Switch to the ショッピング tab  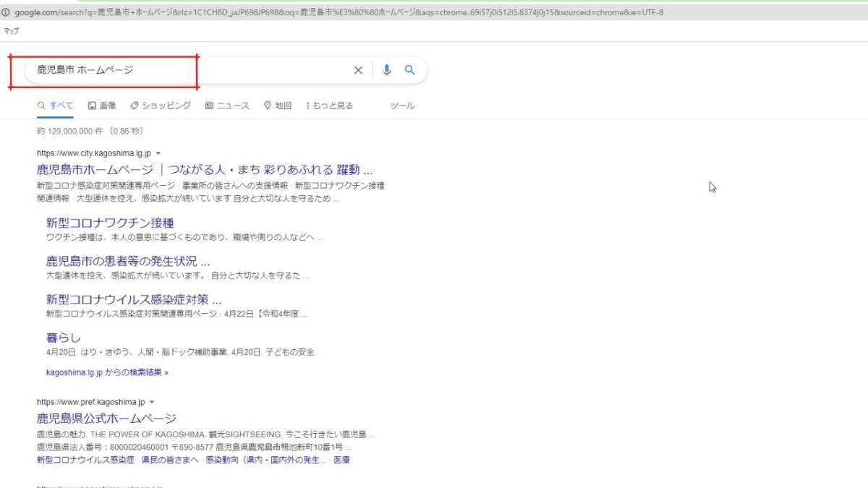click(161, 106)
